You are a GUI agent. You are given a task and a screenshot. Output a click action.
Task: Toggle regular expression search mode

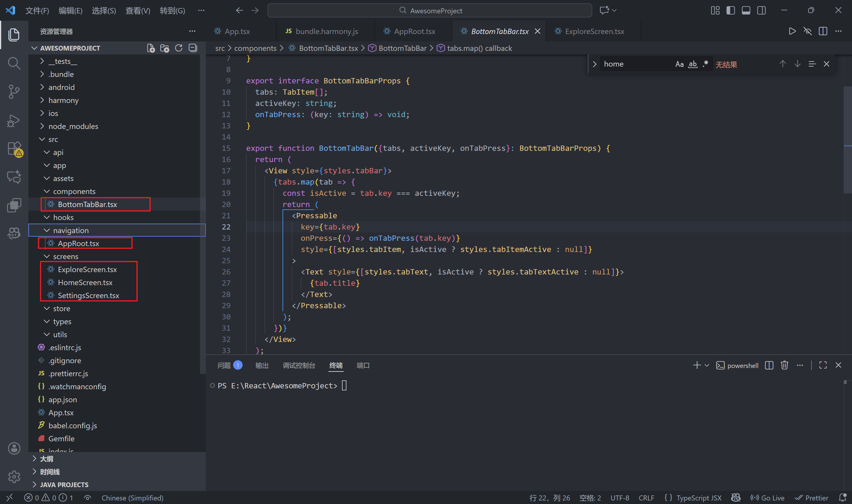(705, 64)
